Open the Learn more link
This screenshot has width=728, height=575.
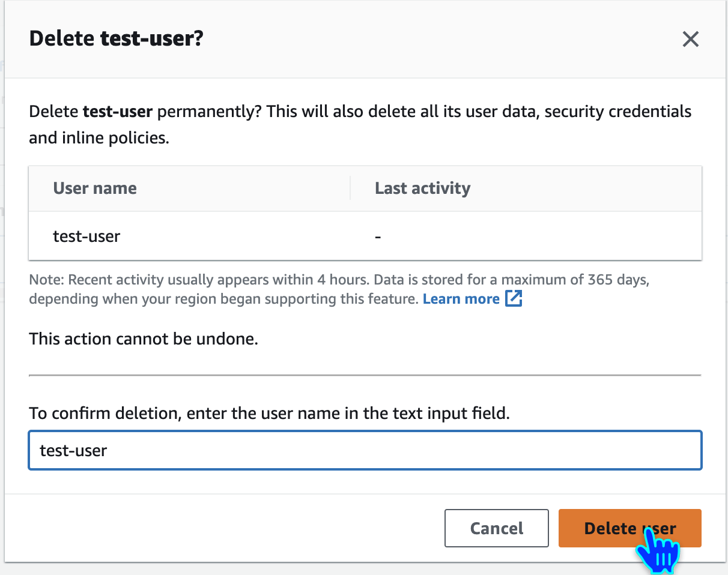coord(461,299)
